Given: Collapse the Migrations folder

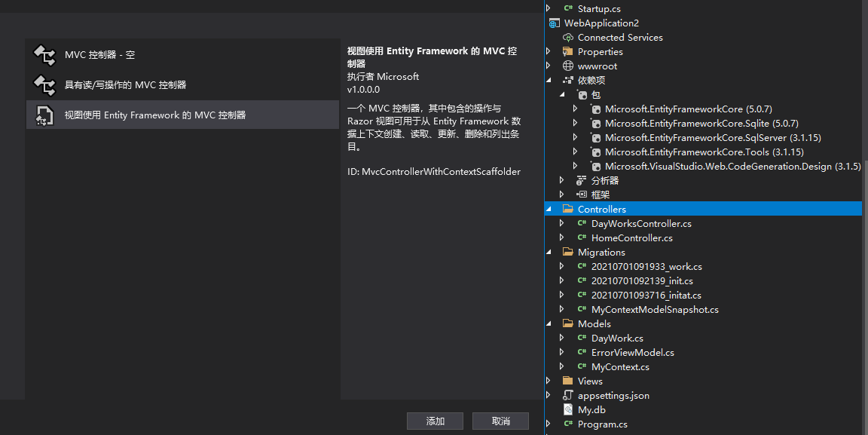Looking at the screenshot, I should coord(549,252).
